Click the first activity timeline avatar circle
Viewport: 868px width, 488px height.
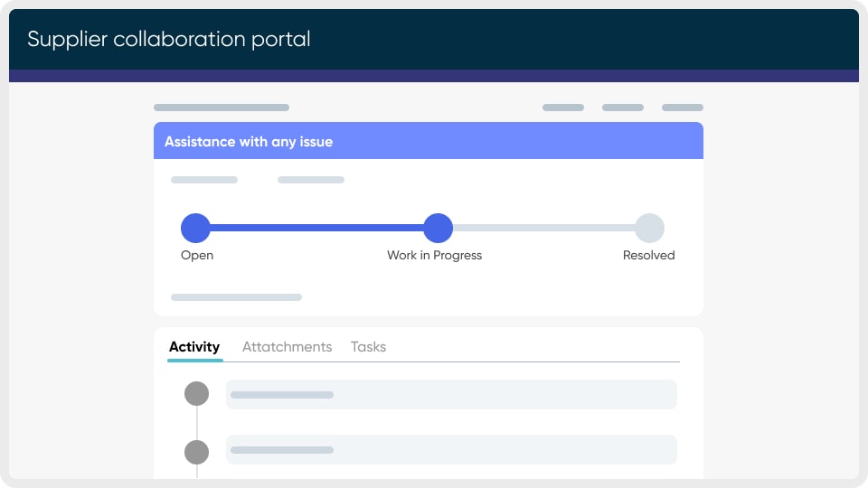coord(196,394)
